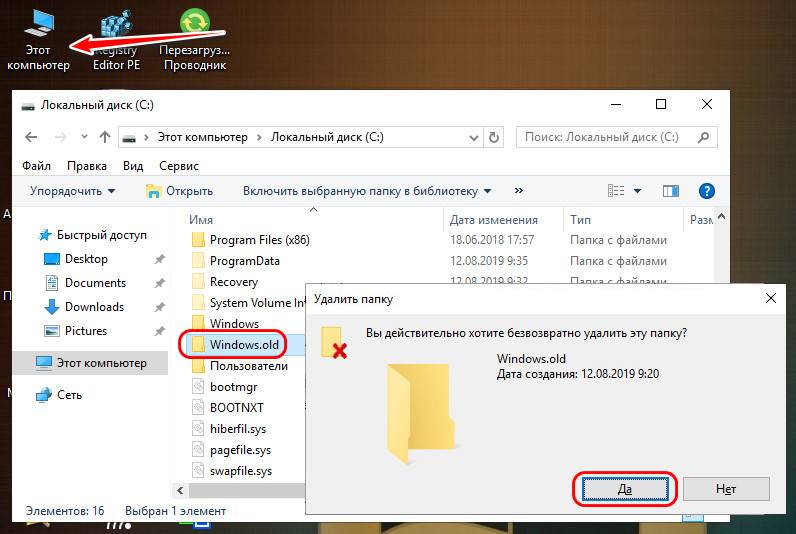Change view layout icon

pos(616,191)
